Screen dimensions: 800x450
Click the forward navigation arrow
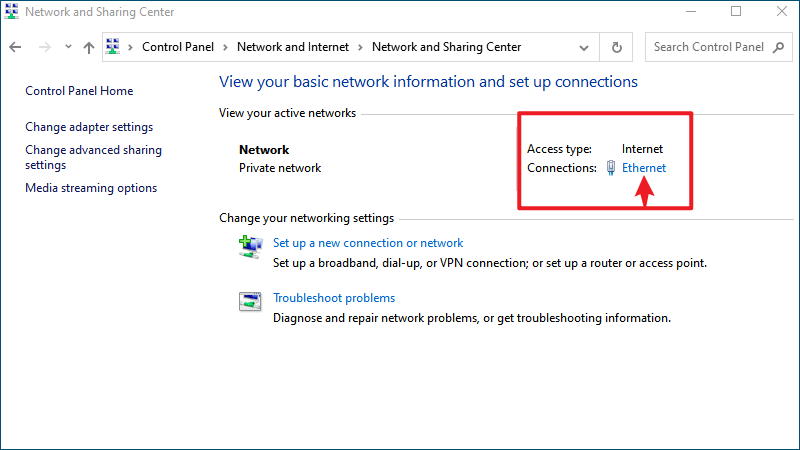pos(45,47)
